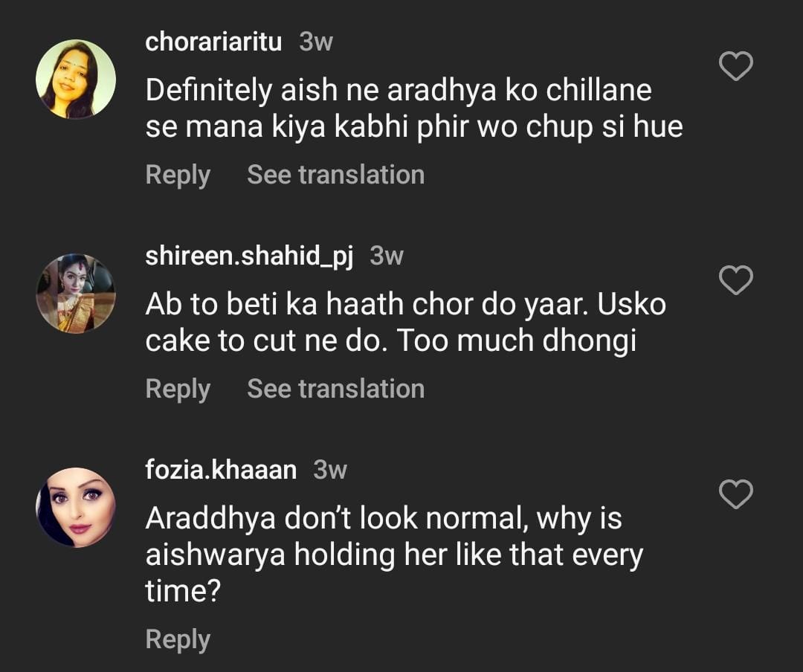The image size is (803, 672).
Task: Like chorariaritu's comment with the heart
Action: (x=736, y=67)
